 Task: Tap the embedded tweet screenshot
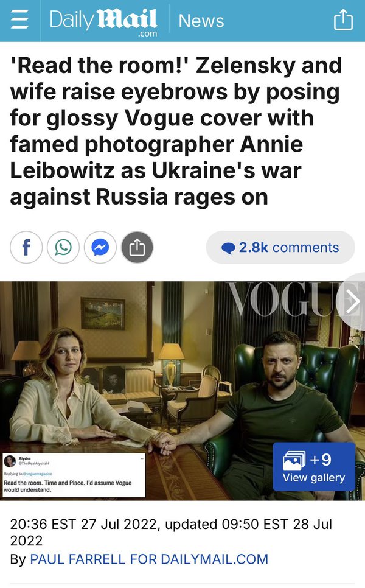click(x=74, y=475)
